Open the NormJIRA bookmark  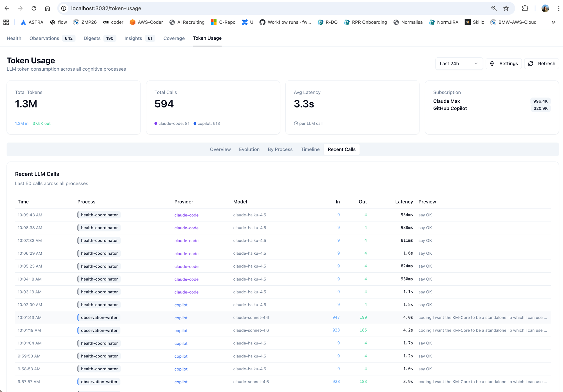(444, 22)
